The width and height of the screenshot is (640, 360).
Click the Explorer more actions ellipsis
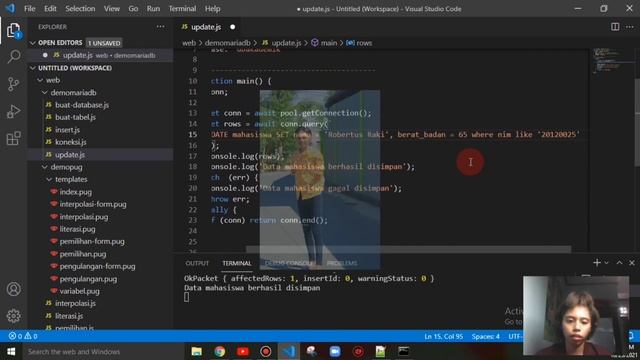[x=160, y=27]
